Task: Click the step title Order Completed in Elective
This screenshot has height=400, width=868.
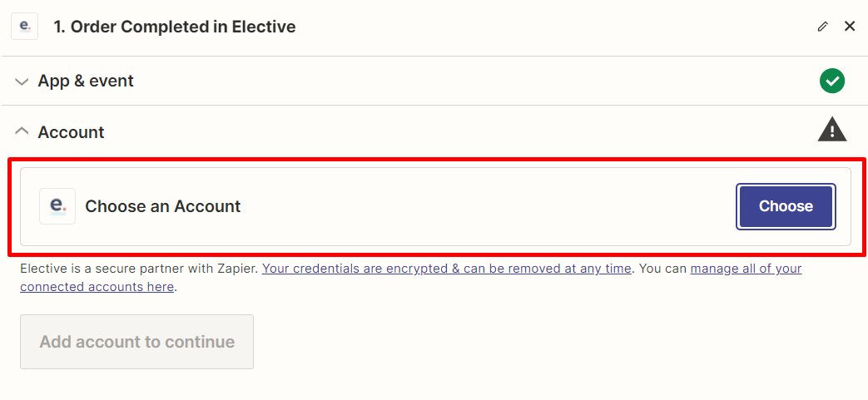Action: point(182,27)
